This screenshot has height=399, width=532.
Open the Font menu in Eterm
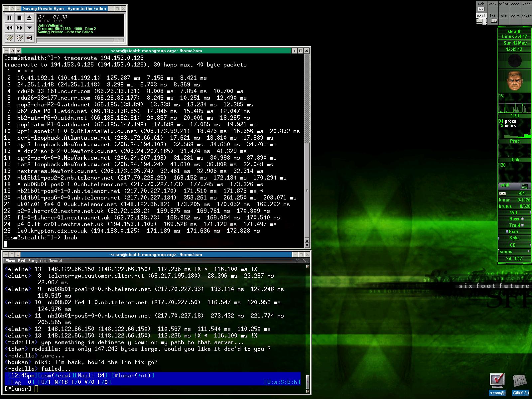click(21, 261)
